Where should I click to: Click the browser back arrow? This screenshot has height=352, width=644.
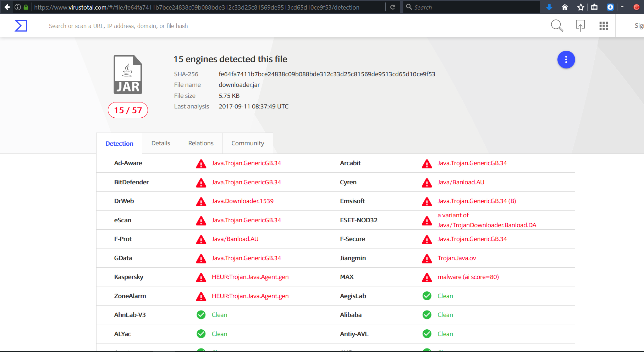pos(7,7)
